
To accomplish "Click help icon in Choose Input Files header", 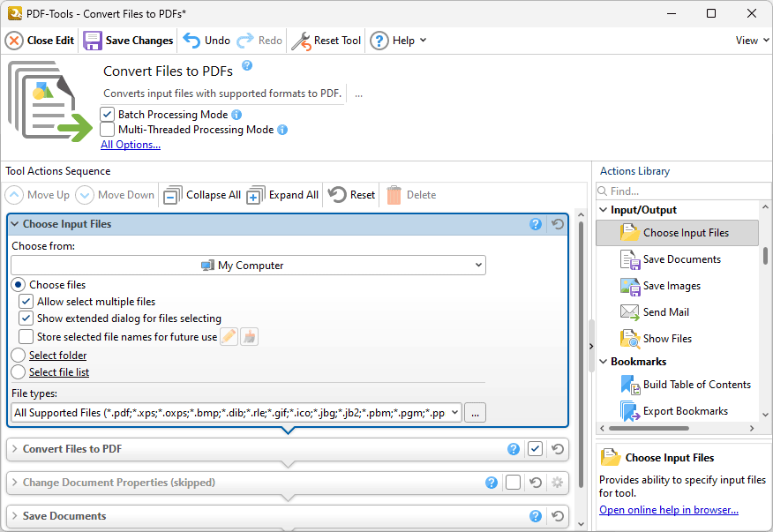I will click(x=536, y=224).
